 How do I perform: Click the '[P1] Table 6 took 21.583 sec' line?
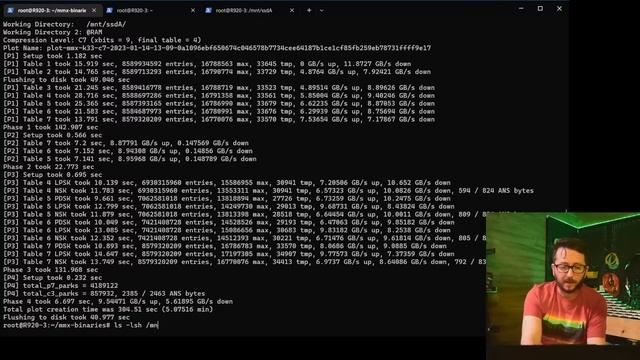pyautogui.click(x=219, y=111)
